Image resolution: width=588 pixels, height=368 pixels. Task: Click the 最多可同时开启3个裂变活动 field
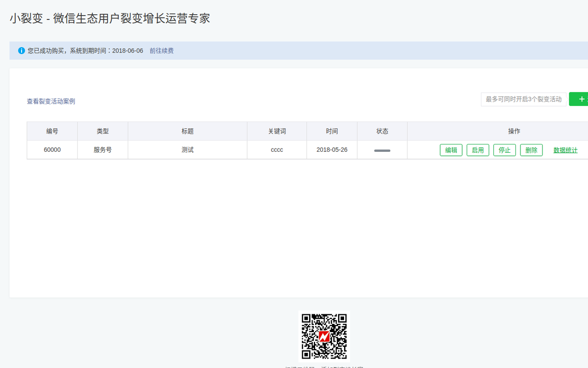coord(524,99)
